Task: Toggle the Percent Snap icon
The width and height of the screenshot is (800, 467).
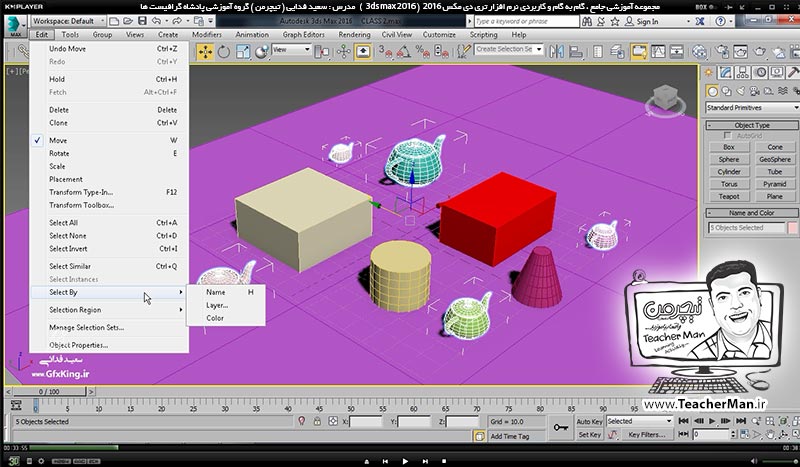Action: point(422,52)
